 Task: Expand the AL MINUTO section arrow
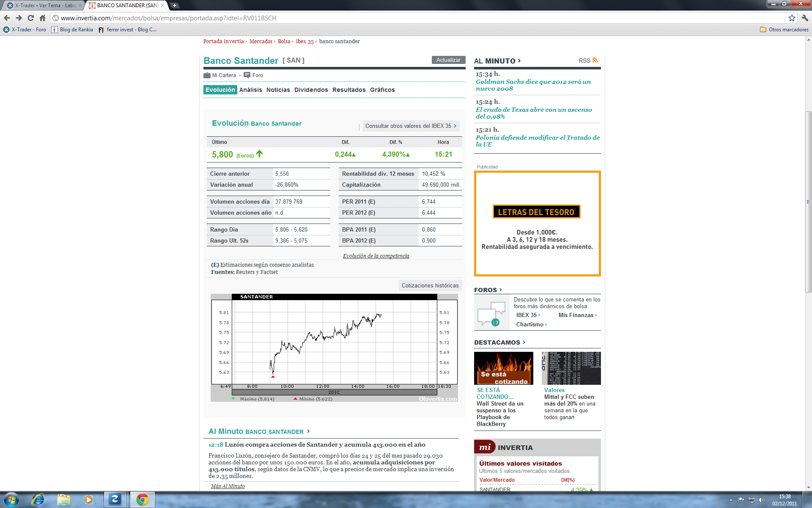[x=519, y=61]
